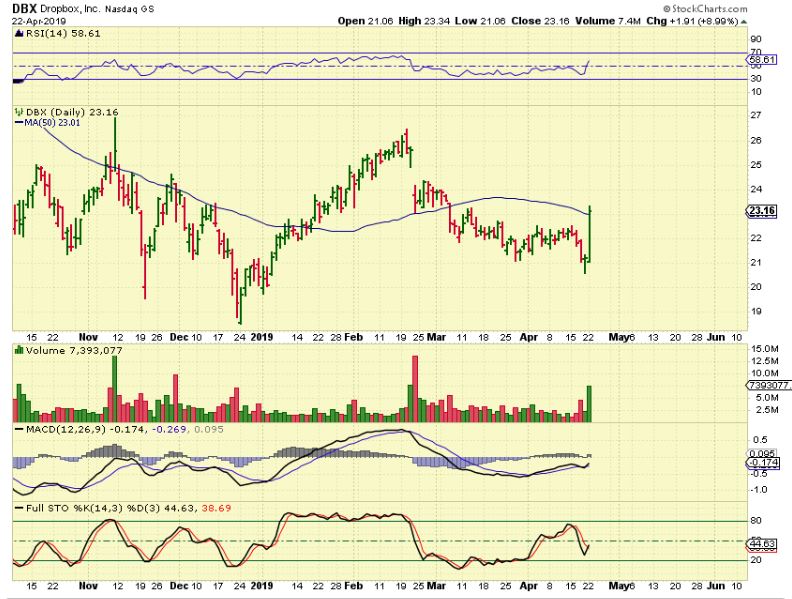Click the latest green volume bar
The width and height of the screenshot is (792, 599).
(x=592, y=403)
